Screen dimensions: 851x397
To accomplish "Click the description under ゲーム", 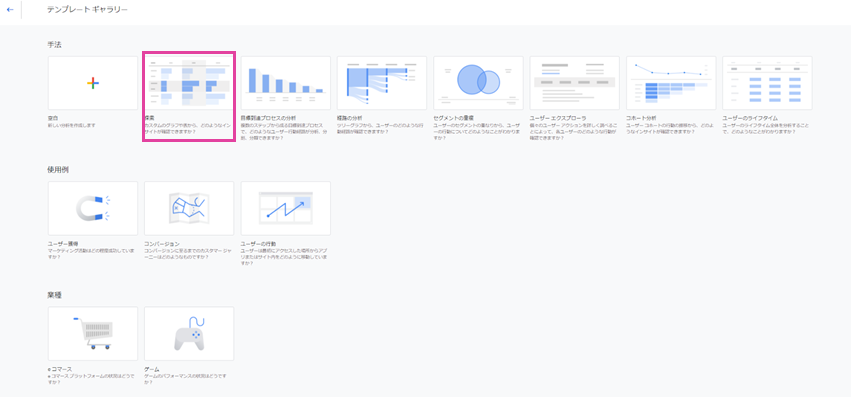I will pyautogui.click(x=186, y=379).
